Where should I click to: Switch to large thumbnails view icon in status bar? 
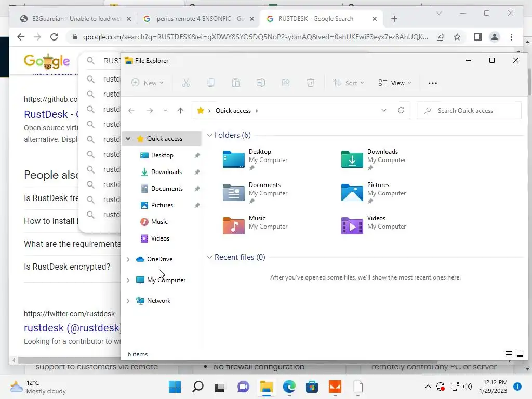point(520,354)
